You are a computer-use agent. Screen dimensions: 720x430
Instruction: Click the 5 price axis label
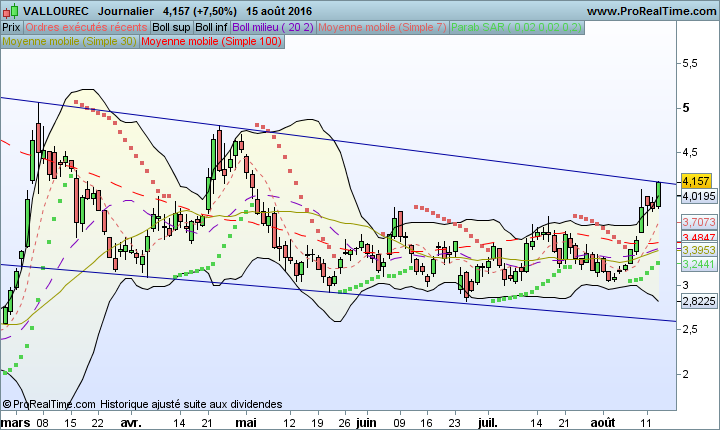click(686, 108)
